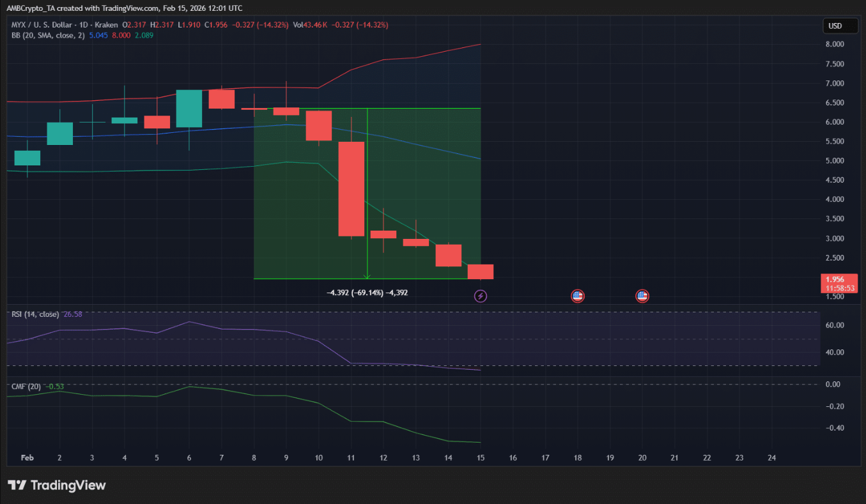Click the Feb label on the time axis

pyautogui.click(x=27, y=458)
